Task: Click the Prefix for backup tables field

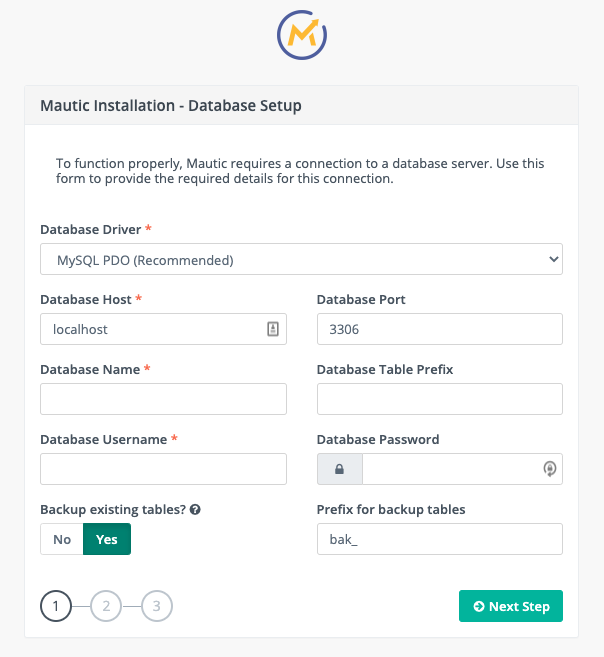Action: pyautogui.click(x=439, y=539)
